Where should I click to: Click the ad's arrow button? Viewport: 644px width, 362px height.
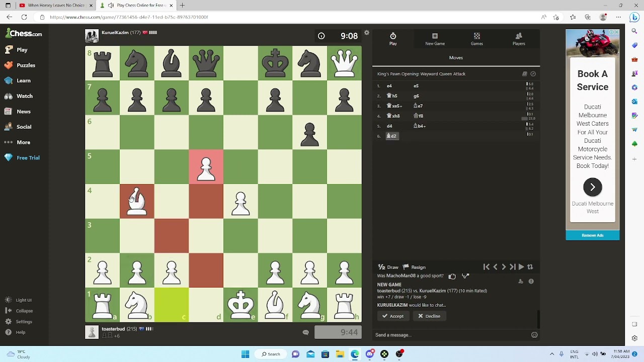click(593, 188)
